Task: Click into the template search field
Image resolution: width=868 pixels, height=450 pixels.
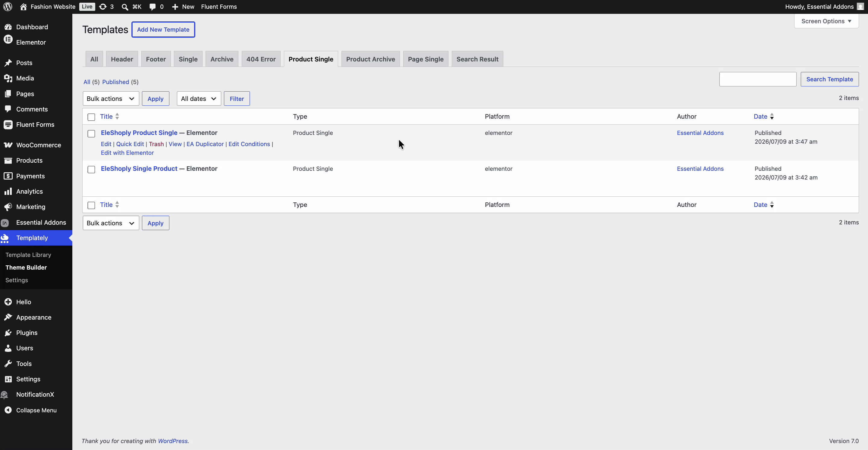Action: (x=758, y=79)
